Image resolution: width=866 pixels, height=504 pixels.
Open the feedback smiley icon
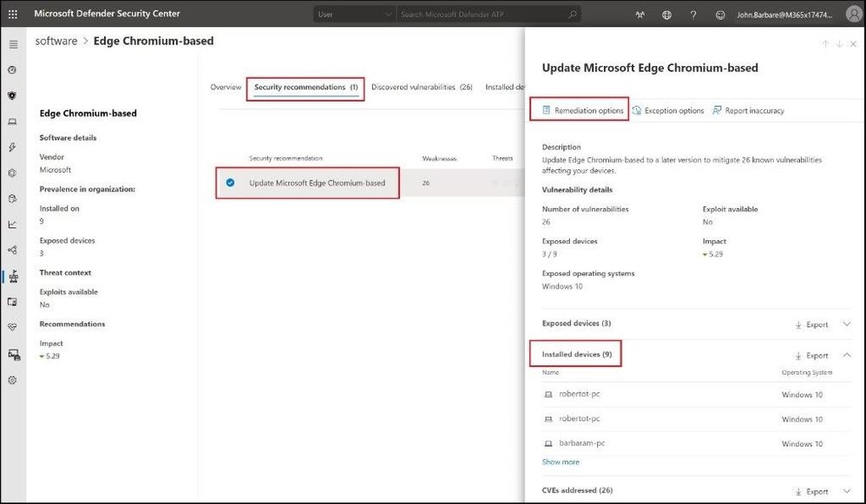pos(720,15)
